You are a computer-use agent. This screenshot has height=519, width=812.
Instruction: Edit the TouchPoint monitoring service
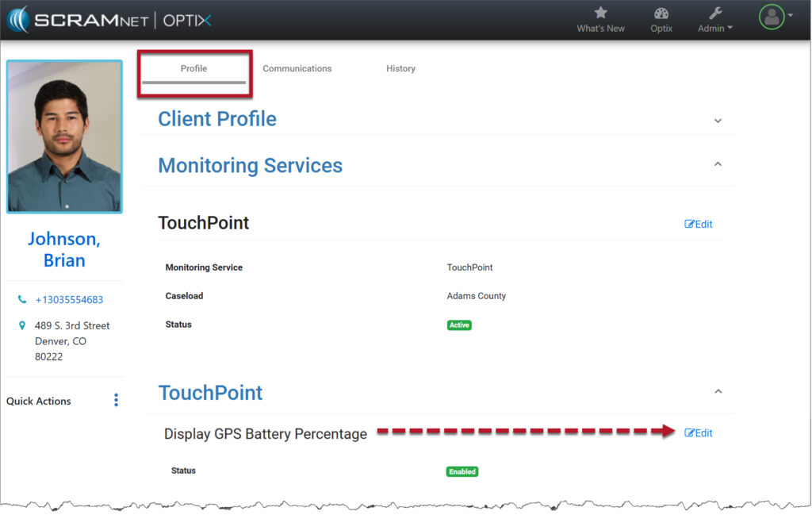pyautogui.click(x=699, y=225)
